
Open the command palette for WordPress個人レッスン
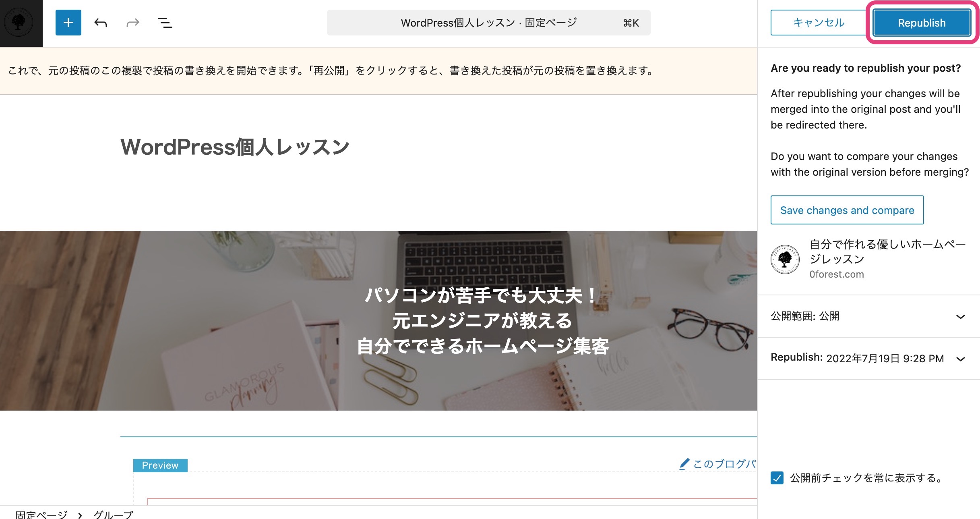488,23
